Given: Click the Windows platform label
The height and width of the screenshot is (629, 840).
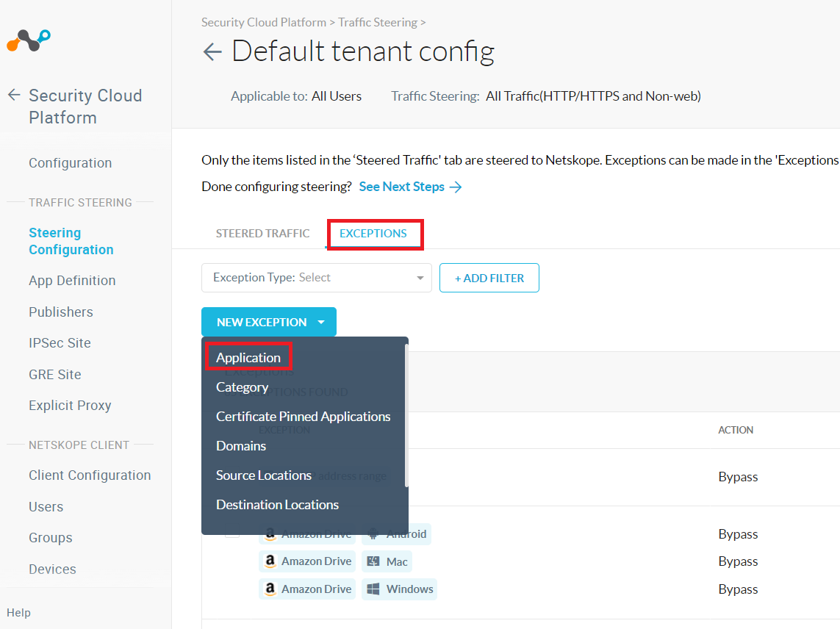Looking at the screenshot, I should point(409,589).
